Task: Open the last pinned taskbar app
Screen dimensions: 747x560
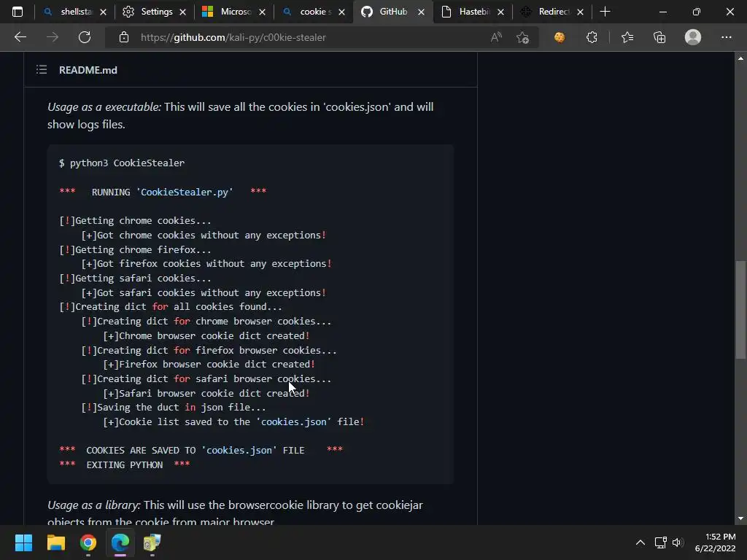Action: click(152, 542)
